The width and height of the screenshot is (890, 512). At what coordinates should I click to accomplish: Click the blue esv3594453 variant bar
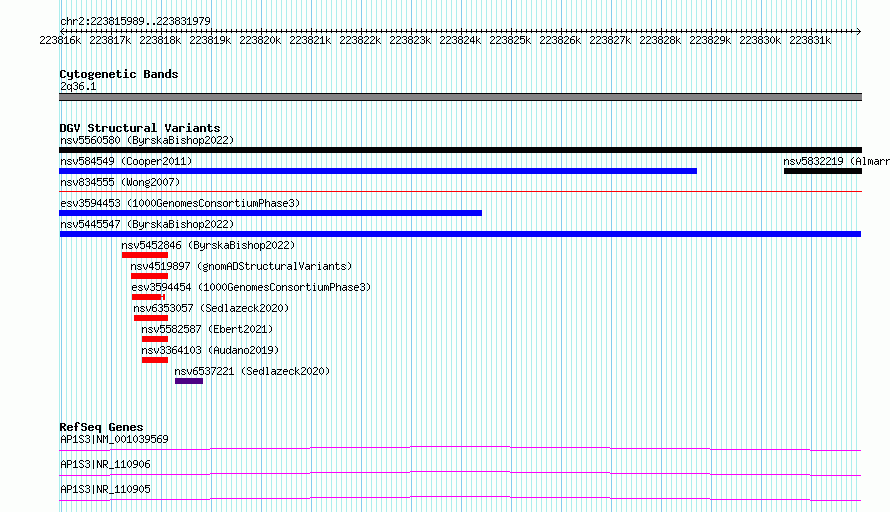(270, 213)
